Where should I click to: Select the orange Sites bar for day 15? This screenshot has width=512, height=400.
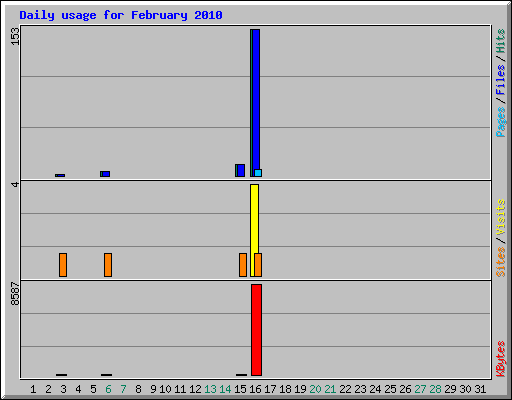pos(243,265)
